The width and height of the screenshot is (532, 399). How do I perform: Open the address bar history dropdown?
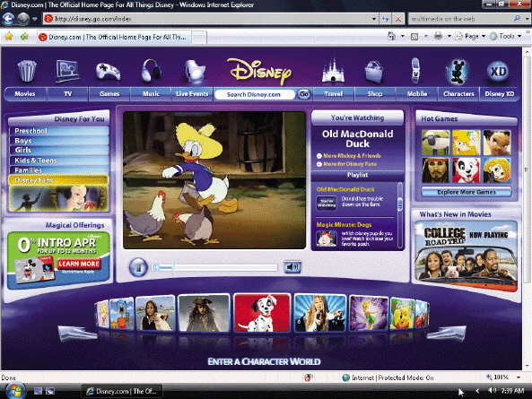click(x=373, y=19)
